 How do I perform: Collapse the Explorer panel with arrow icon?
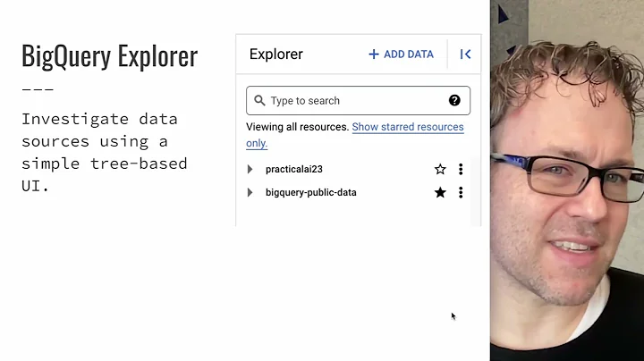click(x=465, y=55)
